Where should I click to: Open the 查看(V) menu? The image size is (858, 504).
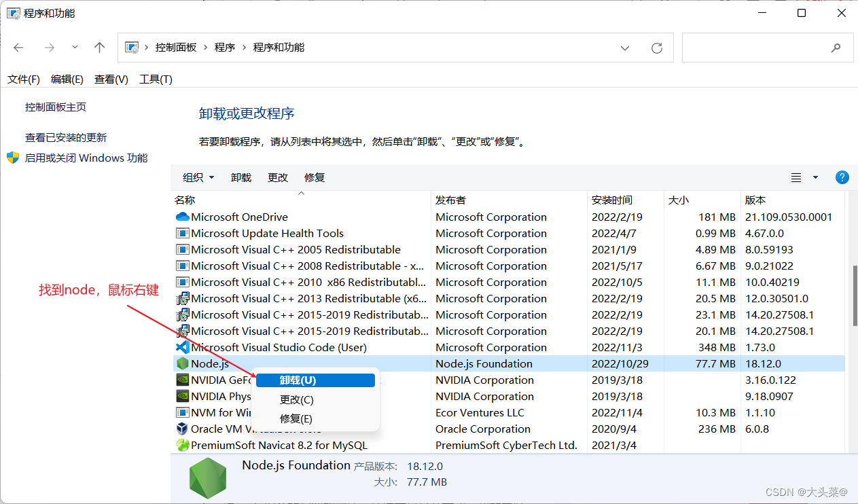111,79
